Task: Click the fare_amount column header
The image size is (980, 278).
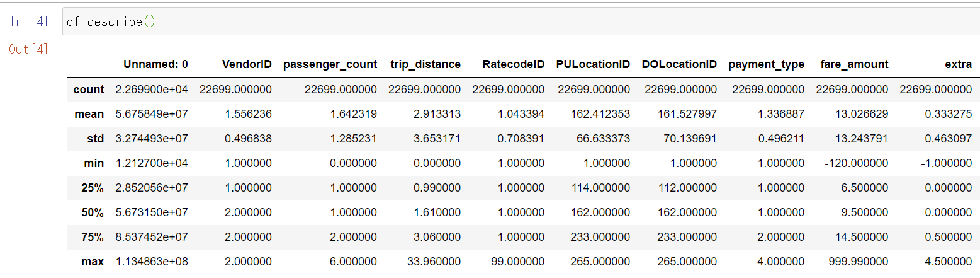Action: tap(855, 64)
